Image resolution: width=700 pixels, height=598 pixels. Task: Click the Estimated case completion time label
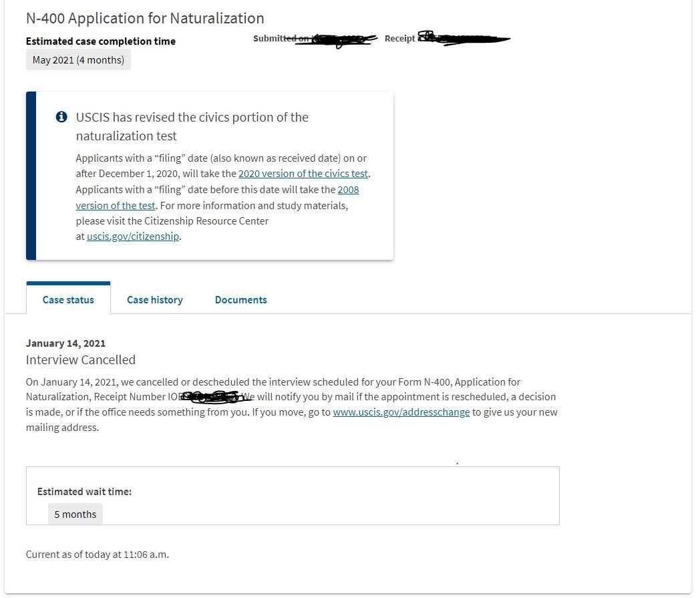(101, 41)
